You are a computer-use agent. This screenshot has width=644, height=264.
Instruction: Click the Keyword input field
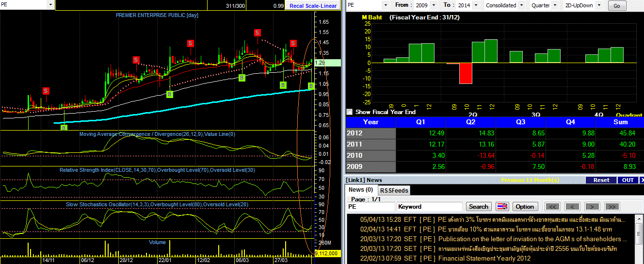click(430, 206)
